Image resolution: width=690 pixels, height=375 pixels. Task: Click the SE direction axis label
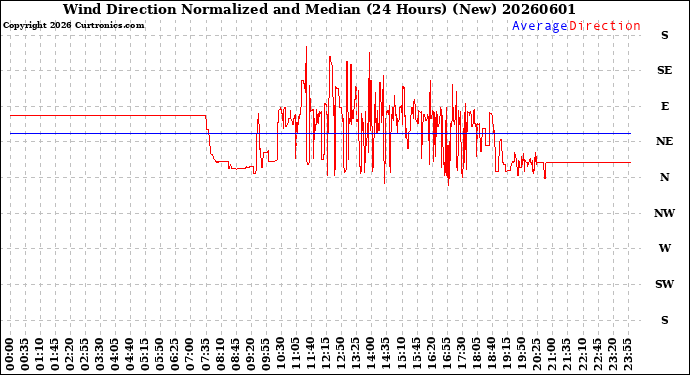[664, 70]
